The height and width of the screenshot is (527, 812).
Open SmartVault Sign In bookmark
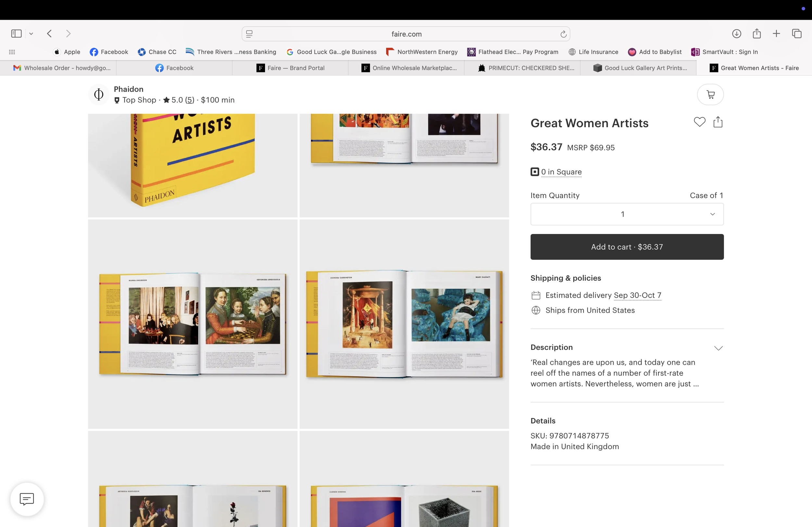724,52
